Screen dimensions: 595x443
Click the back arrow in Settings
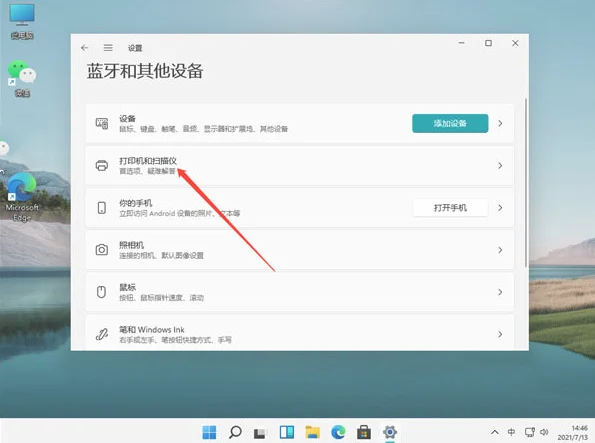click(x=85, y=48)
